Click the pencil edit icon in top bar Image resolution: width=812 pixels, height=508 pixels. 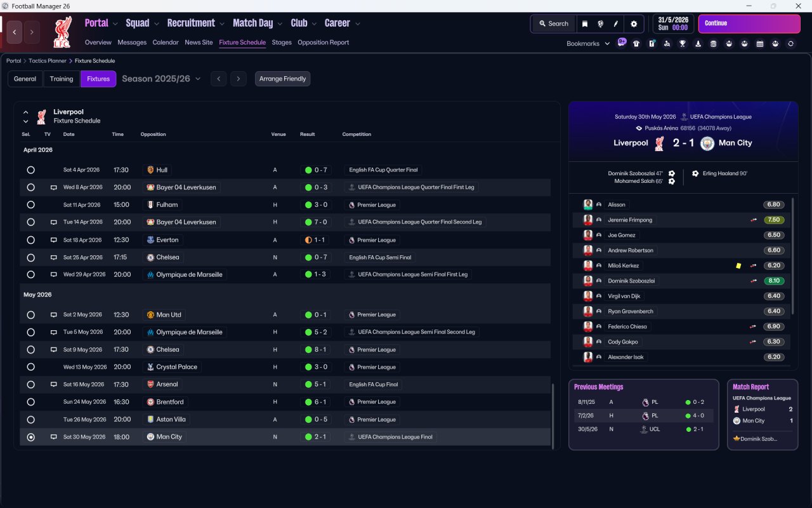(615, 23)
